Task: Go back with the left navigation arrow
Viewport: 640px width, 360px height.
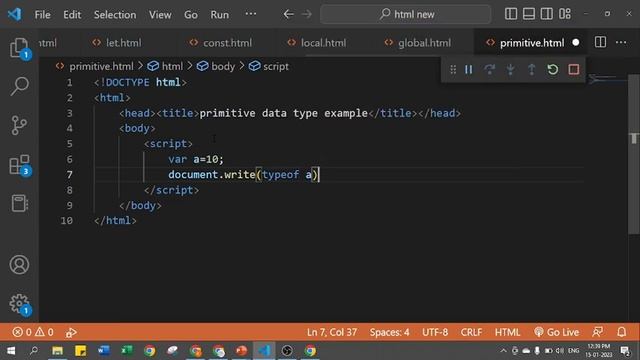Action: (x=289, y=14)
